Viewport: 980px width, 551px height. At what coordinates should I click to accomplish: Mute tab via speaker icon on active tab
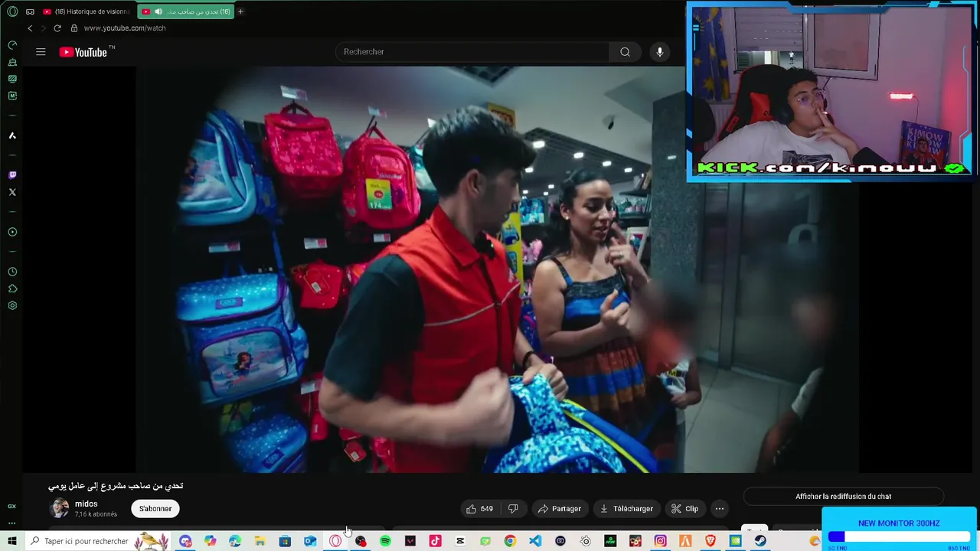pos(158,11)
